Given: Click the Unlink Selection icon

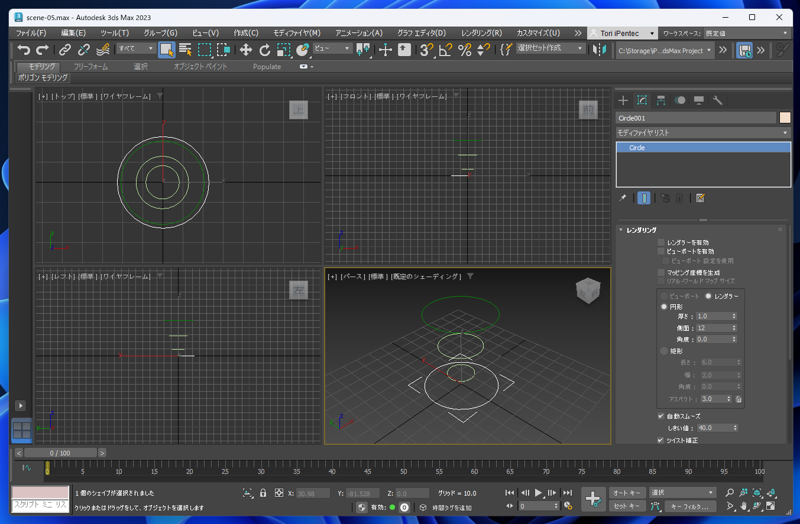Looking at the screenshot, I should coord(84,49).
